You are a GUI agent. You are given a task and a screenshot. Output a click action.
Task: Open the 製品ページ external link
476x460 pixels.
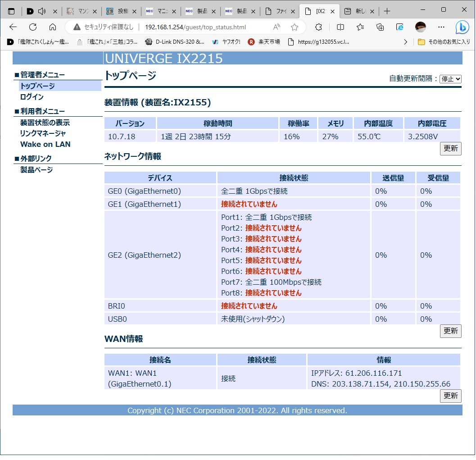tap(36, 170)
